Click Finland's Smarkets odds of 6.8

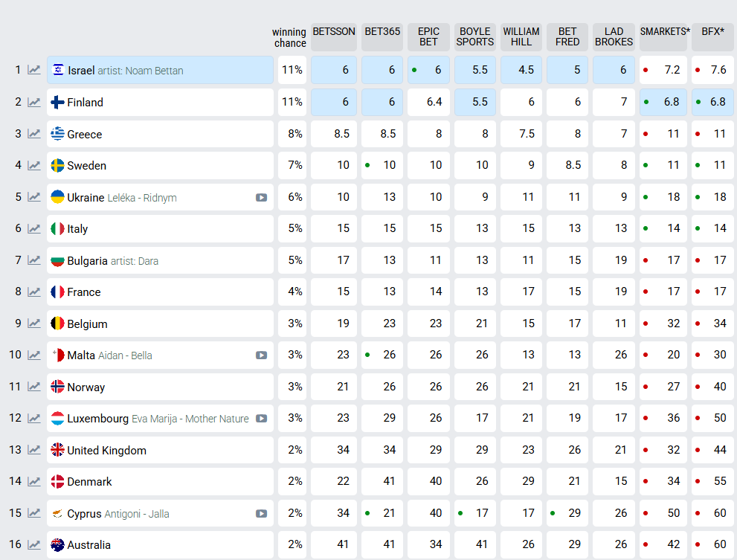pyautogui.click(x=663, y=102)
